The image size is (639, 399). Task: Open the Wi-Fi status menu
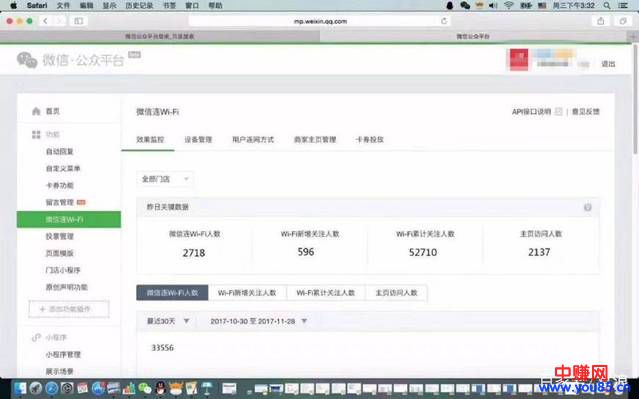508,5
